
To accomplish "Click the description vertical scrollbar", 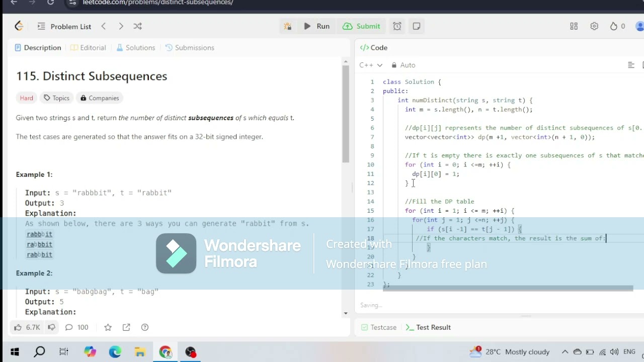I will pyautogui.click(x=346, y=114).
